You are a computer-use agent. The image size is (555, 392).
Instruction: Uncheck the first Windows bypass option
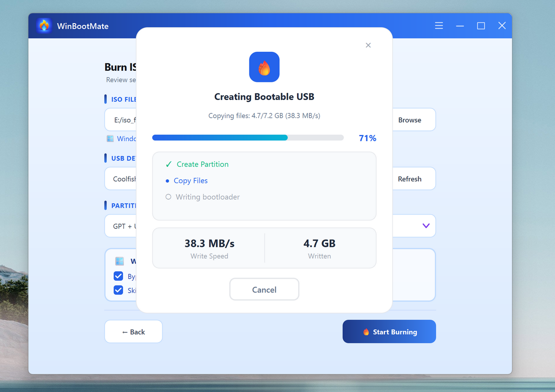119,276
